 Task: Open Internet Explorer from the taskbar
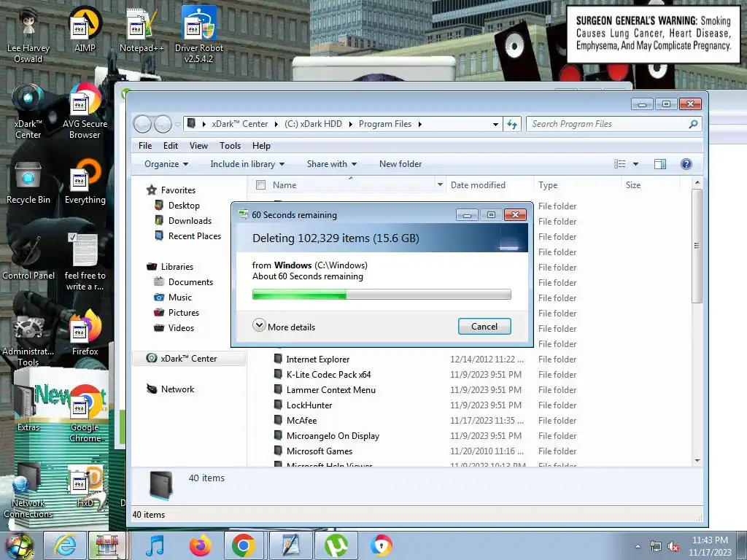coord(65,545)
